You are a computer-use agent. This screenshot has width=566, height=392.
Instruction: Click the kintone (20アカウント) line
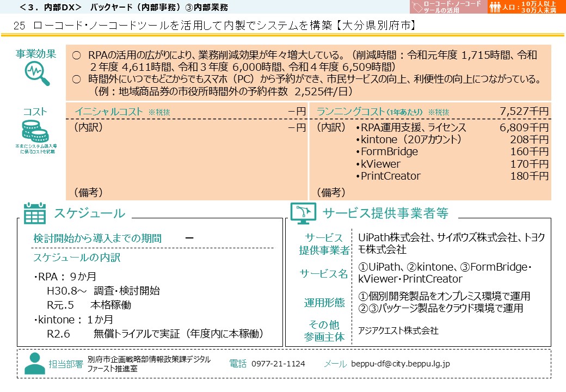(409, 139)
